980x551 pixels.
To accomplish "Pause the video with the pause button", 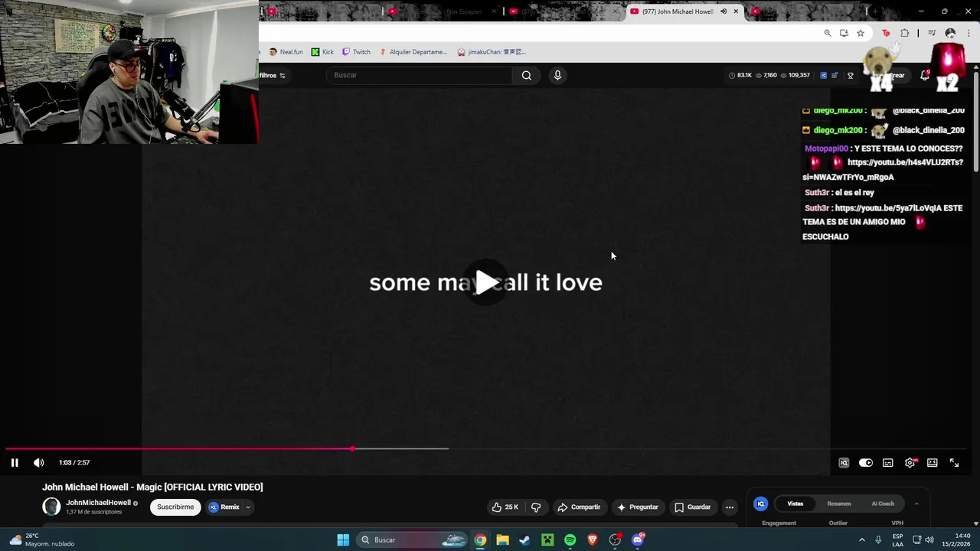I will tap(15, 462).
